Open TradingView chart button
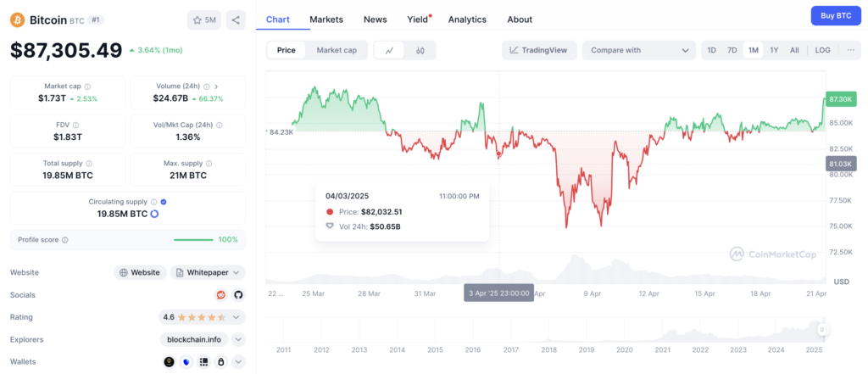 [x=539, y=50]
